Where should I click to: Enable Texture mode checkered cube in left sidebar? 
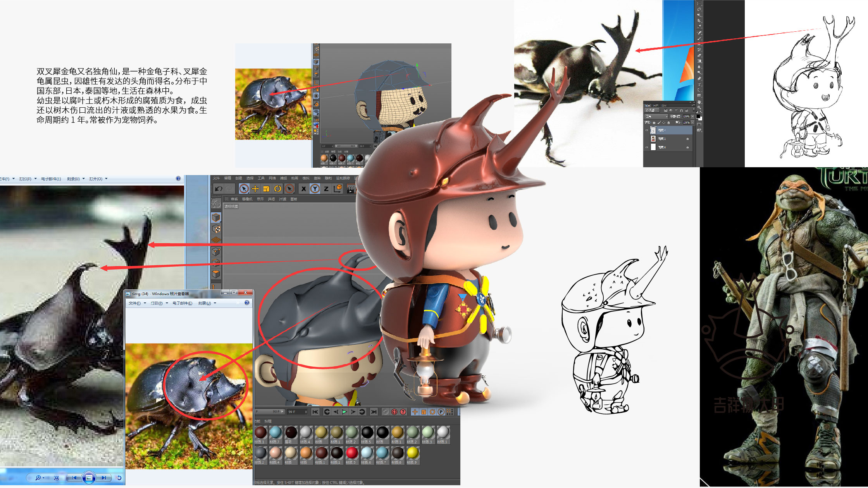[x=216, y=229]
